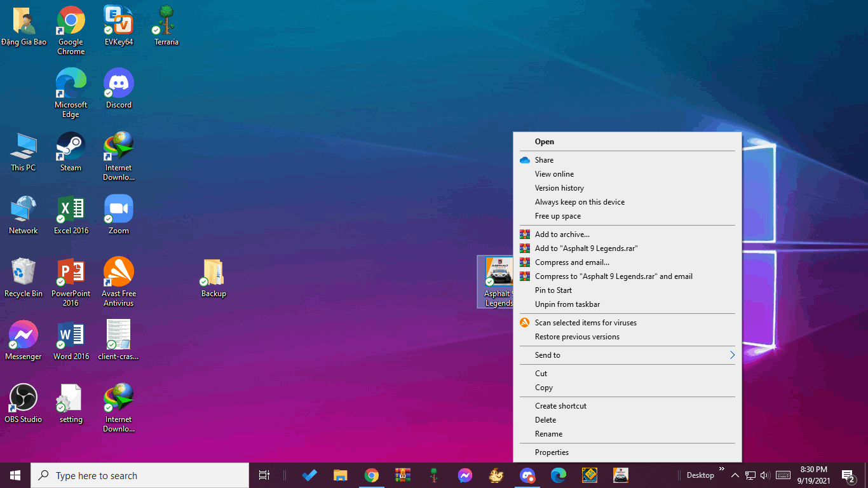Select the Đặng Gia Bao user folder

point(24,26)
